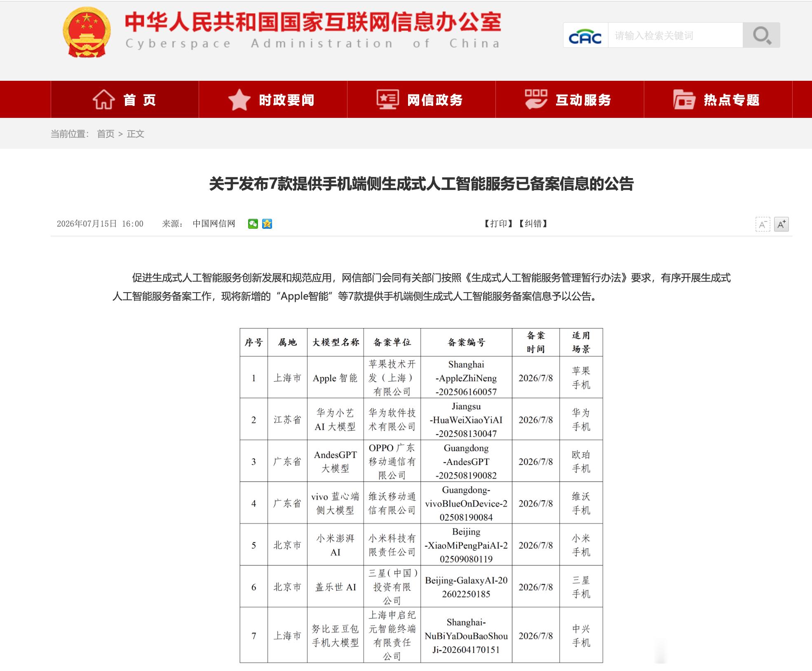Click the cell 中兴手机

coord(581,636)
